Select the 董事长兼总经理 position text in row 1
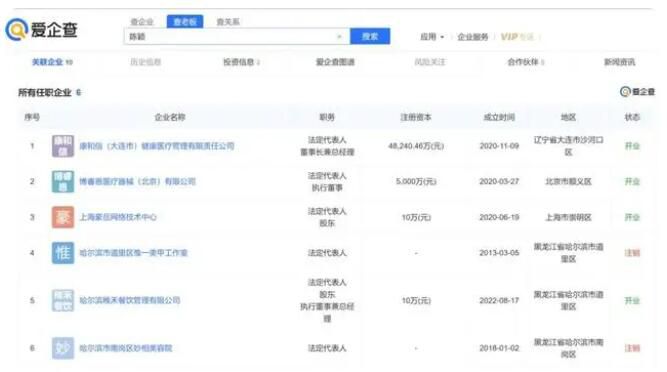The image size is (667, 372). click(x=327, y=152)
